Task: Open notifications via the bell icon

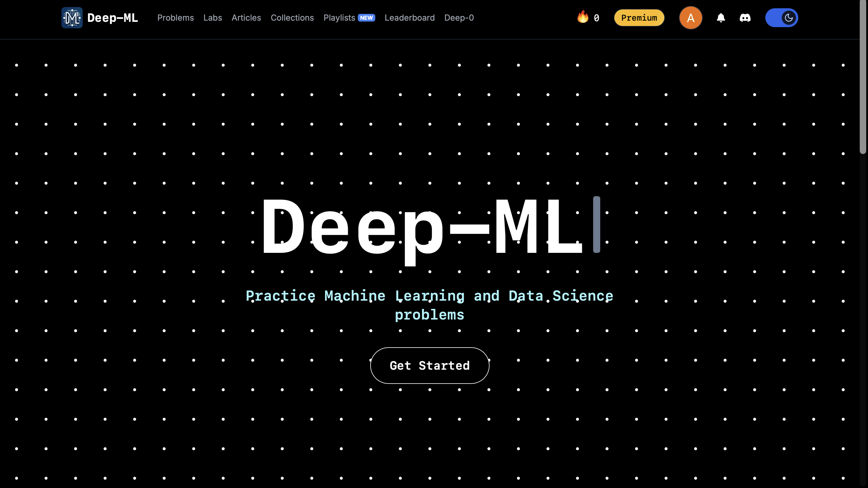Action: click(721, 17)
